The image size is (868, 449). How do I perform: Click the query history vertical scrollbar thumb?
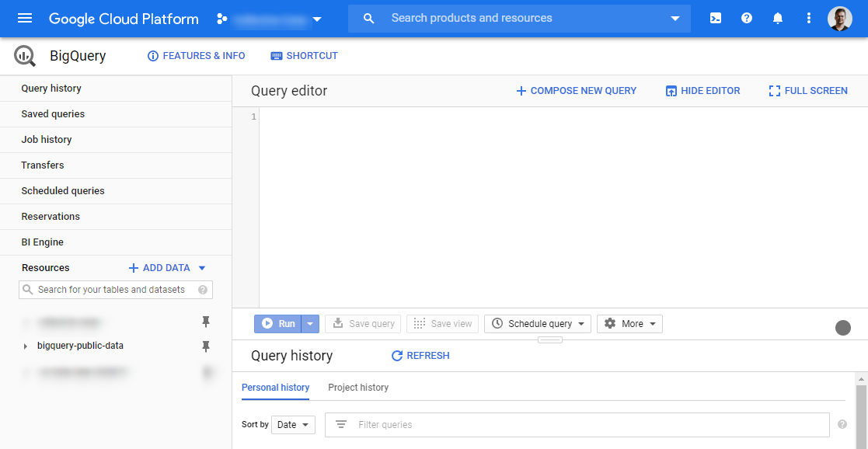861,417
